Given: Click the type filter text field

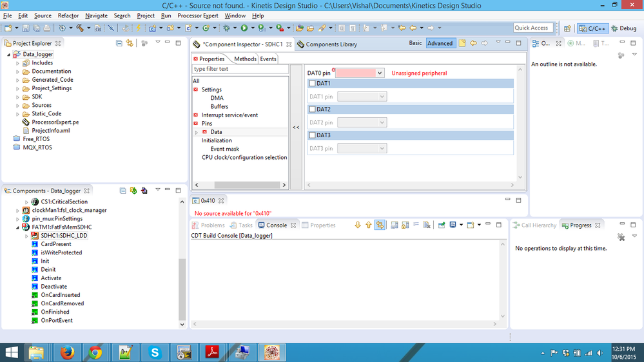Looking at the screenshot, I should click(240, 69).
